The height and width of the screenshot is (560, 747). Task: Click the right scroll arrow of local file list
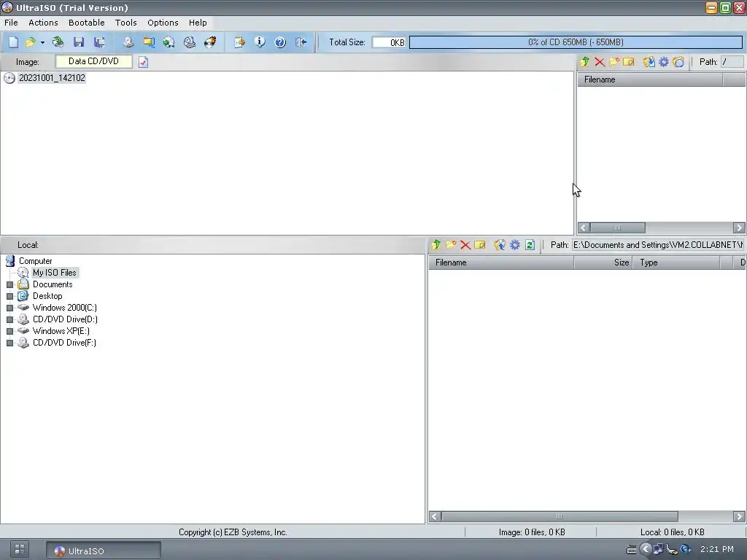pos(739,517)
